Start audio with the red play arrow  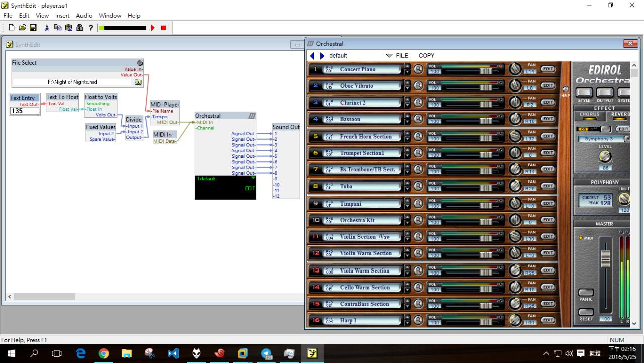click(x=153, y=28)
